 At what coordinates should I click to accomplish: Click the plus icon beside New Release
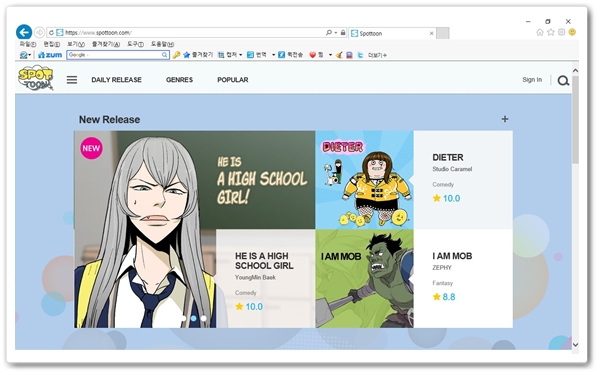point(505,119)
